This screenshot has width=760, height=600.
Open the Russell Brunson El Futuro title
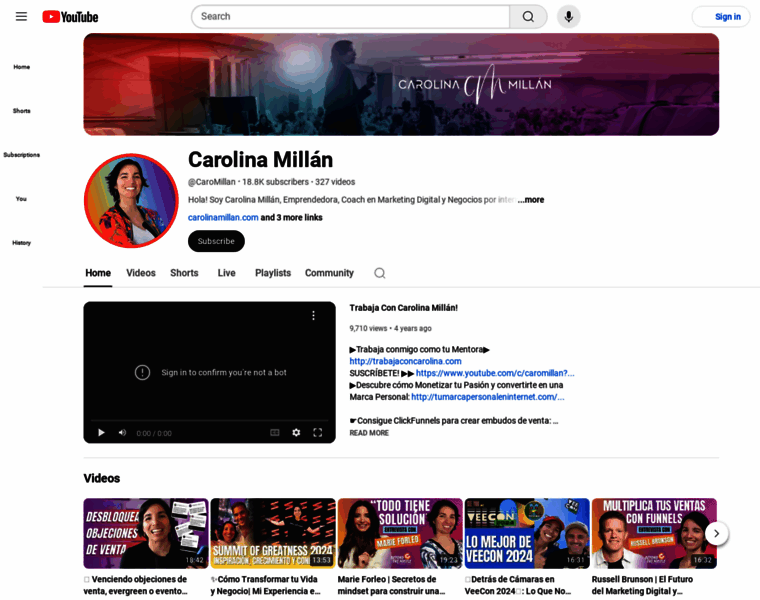click(642, 585)
